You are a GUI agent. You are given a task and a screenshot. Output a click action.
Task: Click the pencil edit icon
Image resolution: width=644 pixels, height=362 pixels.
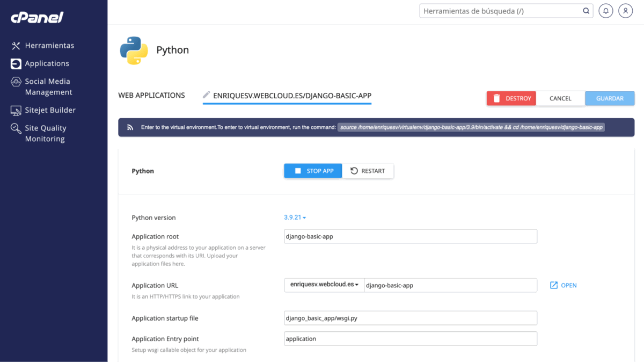coord(206,95)
